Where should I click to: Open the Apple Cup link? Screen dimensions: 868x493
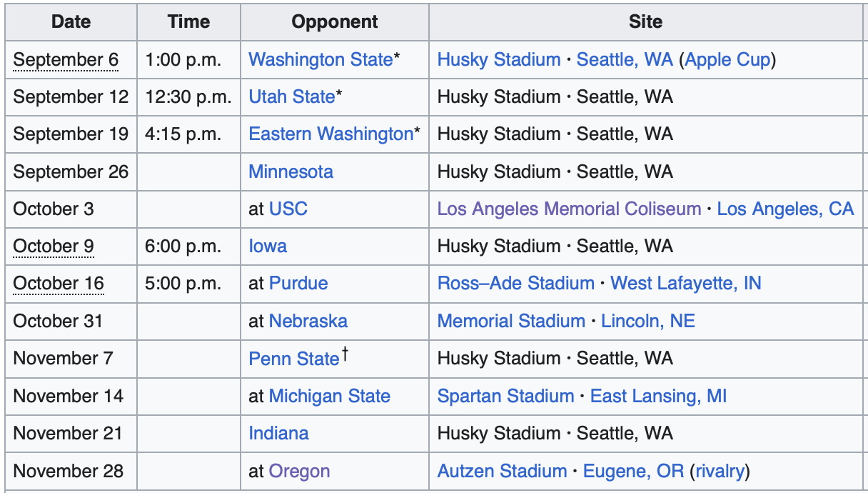point(727,59)
